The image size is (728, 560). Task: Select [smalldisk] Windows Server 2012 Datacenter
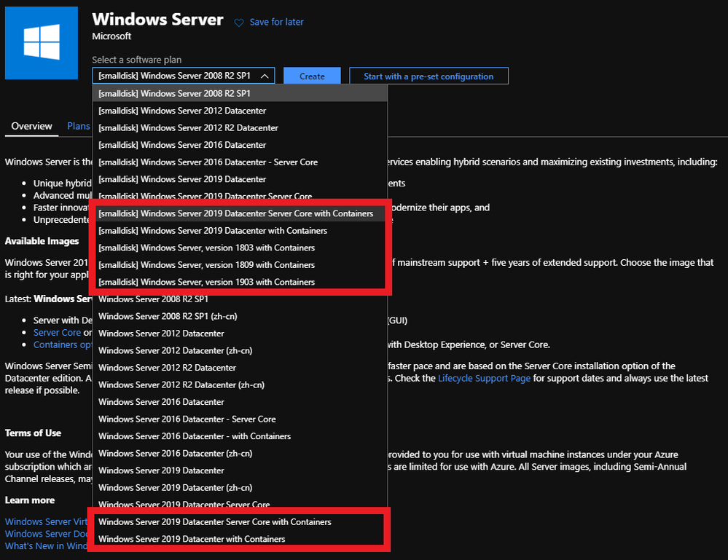coord(240,111)
